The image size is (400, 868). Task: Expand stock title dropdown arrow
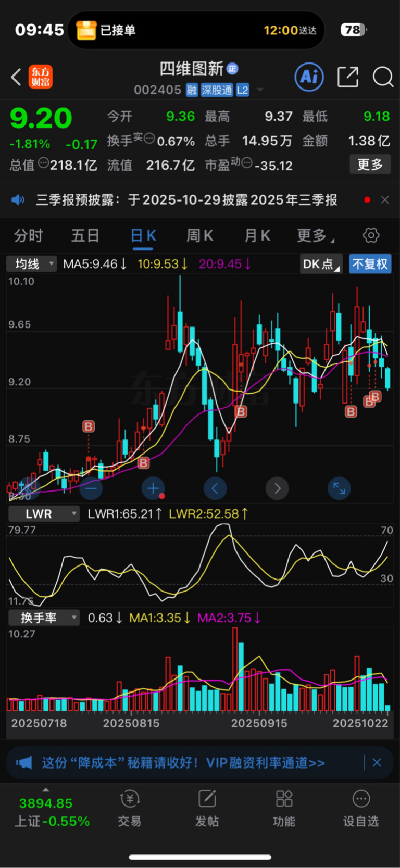[260, 90]
